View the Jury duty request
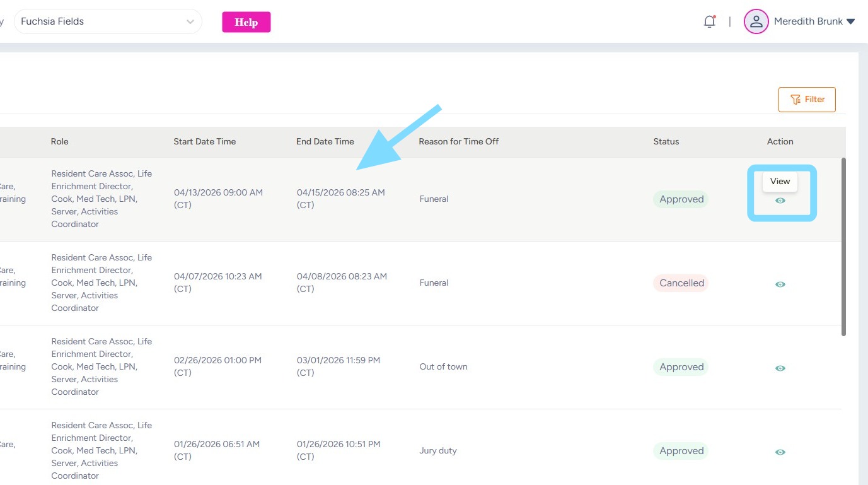Image resolution: width=868 pixels, height=485 pixels. 780,452
